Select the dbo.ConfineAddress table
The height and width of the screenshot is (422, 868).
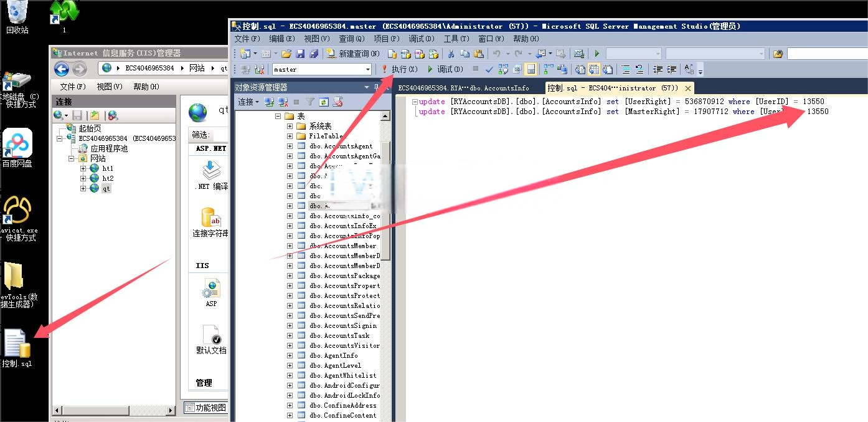pos(343,405)
